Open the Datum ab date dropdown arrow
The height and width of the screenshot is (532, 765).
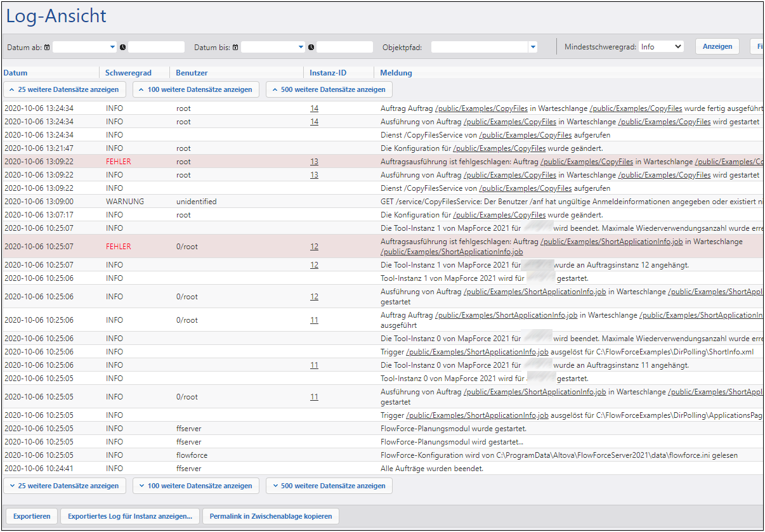[x=113, y=47]
